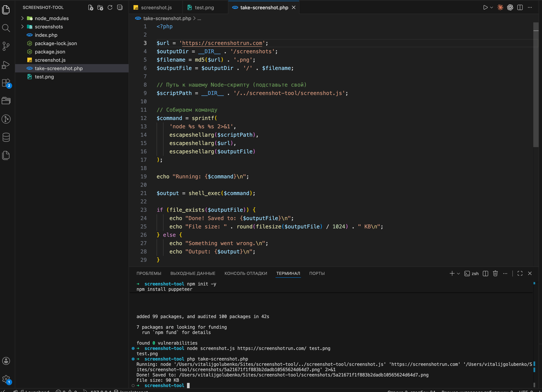Kill the terminal with the trash icon
Screen dimensions: 542x392
coord(495,274)
